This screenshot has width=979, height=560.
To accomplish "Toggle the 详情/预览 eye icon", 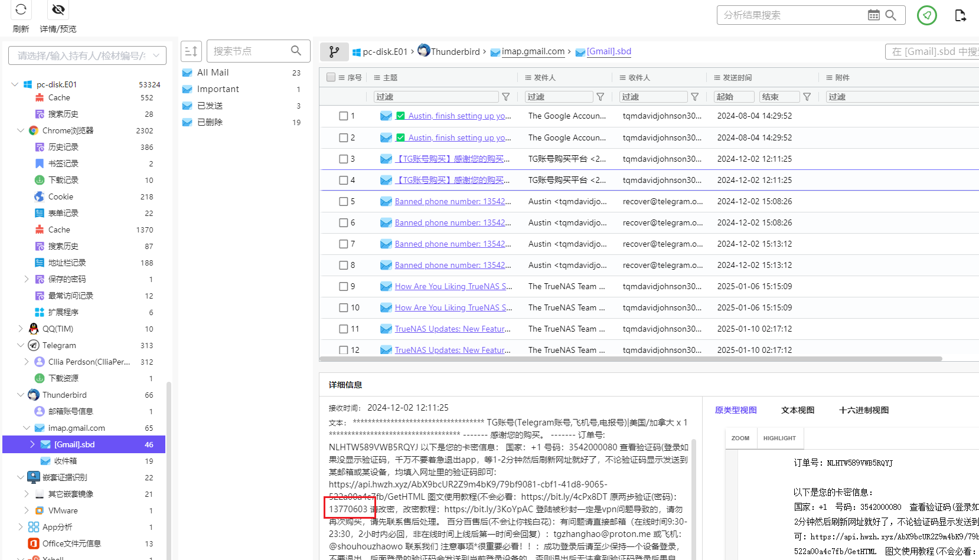I will tap(58, 9).
